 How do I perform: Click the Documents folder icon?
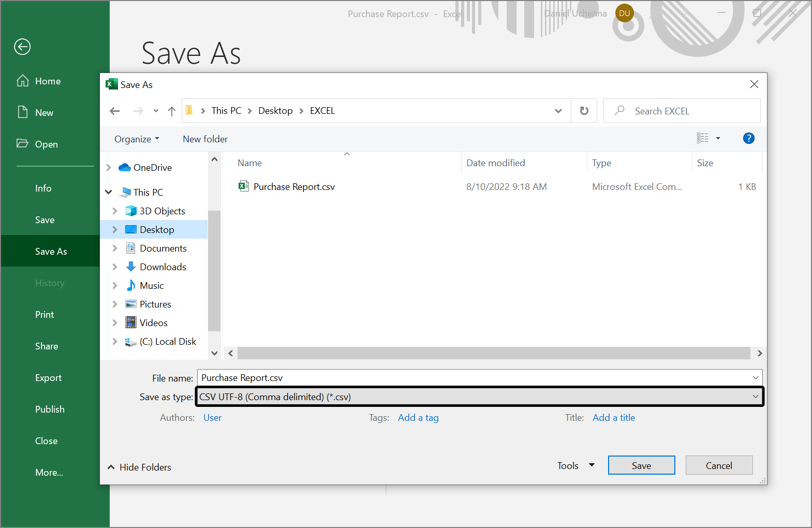click(x=131, y=248)
